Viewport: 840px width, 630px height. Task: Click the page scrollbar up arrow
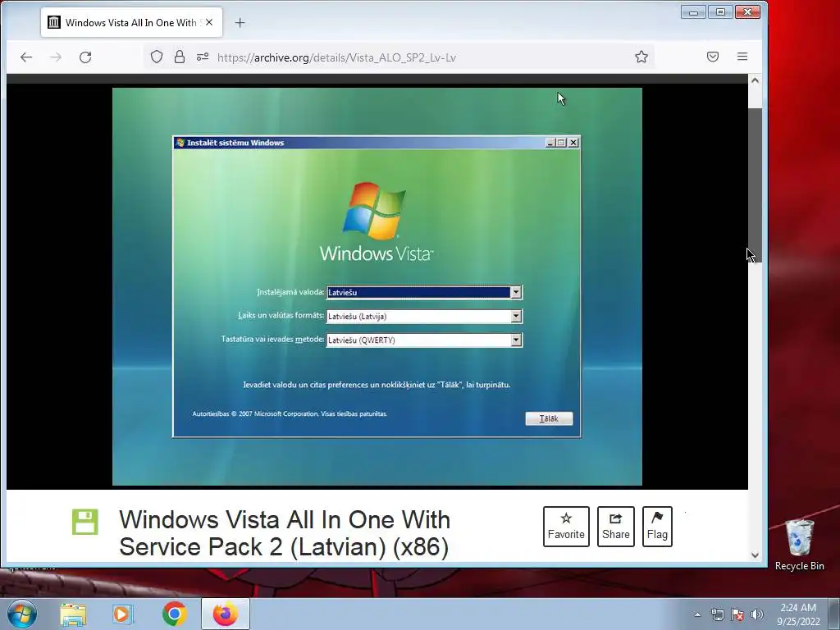point(755,81)
